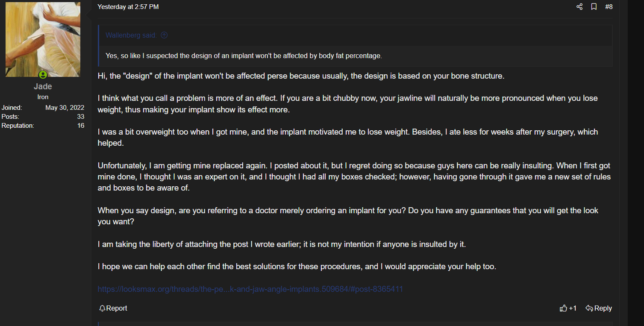Viewport: 644px width, 326px height.
Task: Open the looksmax.org jaw-angle implants thread link
Action: click(x=250, y=289)
